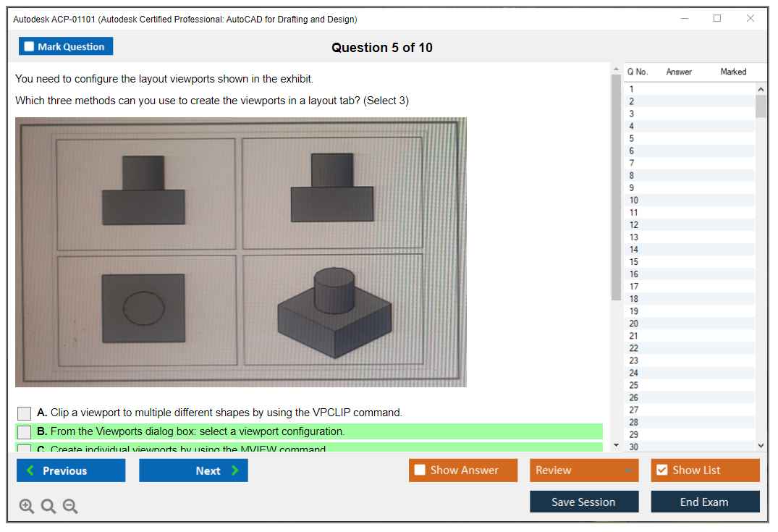Minimize the exam window
Image resolution: width=778 pixels, height=532 pixels.
point(684,19)
